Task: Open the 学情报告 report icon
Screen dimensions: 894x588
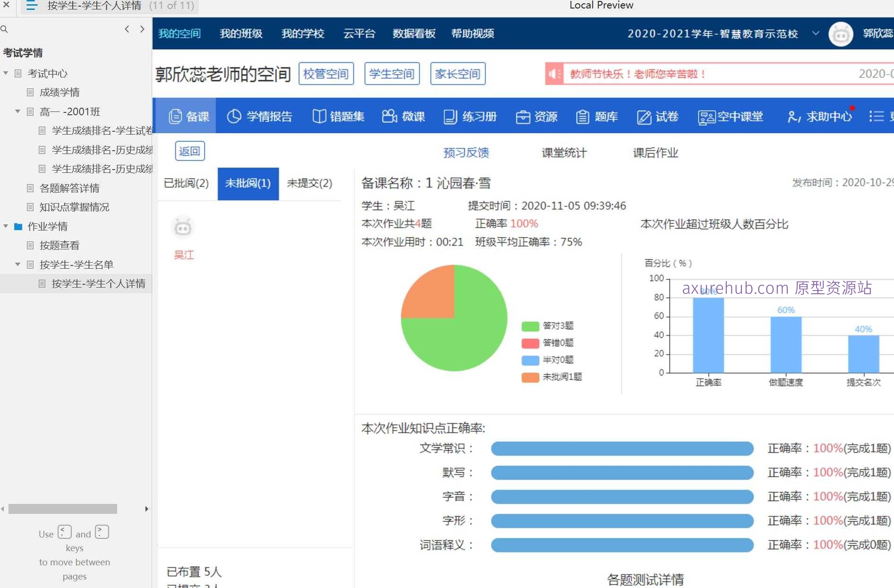Action: tap(260, 116)
